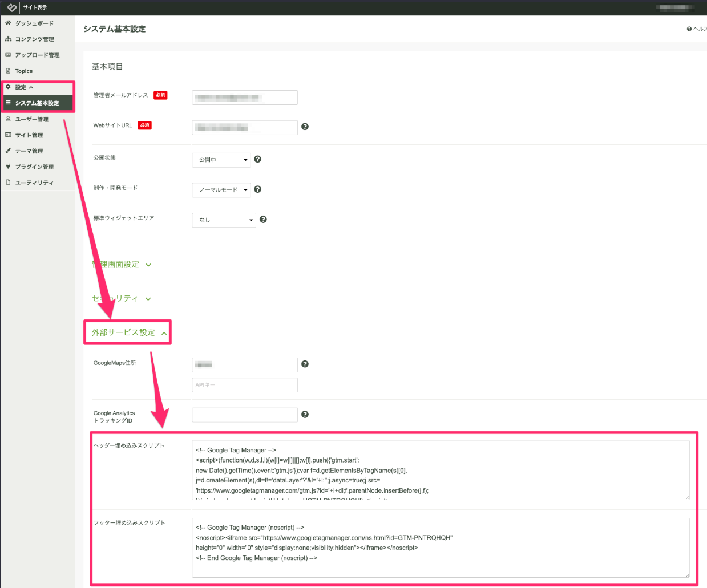This screenshot has height=588, width=707.
Task: Open help for 標準ウィジェットエリア setting
Action: (x=263, y=219)
